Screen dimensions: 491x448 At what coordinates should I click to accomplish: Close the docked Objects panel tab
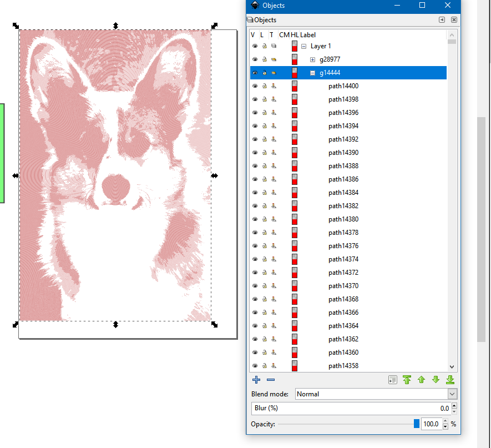point(454,19)
